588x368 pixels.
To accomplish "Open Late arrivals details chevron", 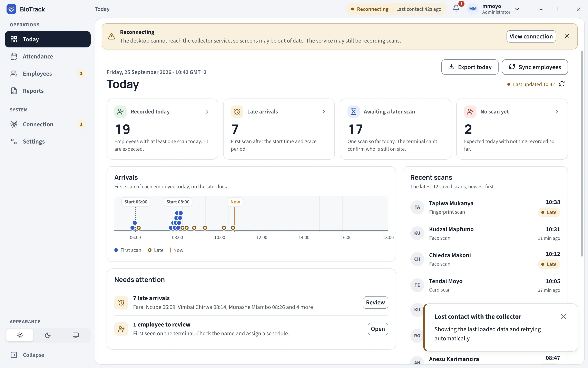I will 324,111.
